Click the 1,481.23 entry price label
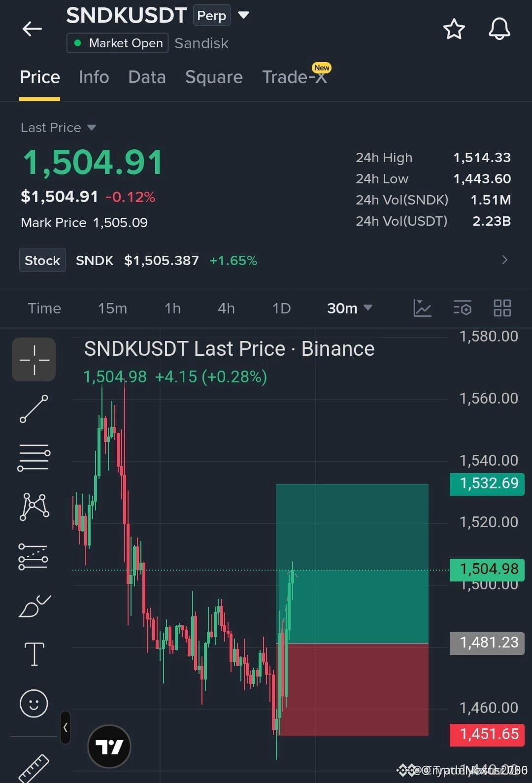The height and width of the screenshot is (783, 532). (487, 643)
